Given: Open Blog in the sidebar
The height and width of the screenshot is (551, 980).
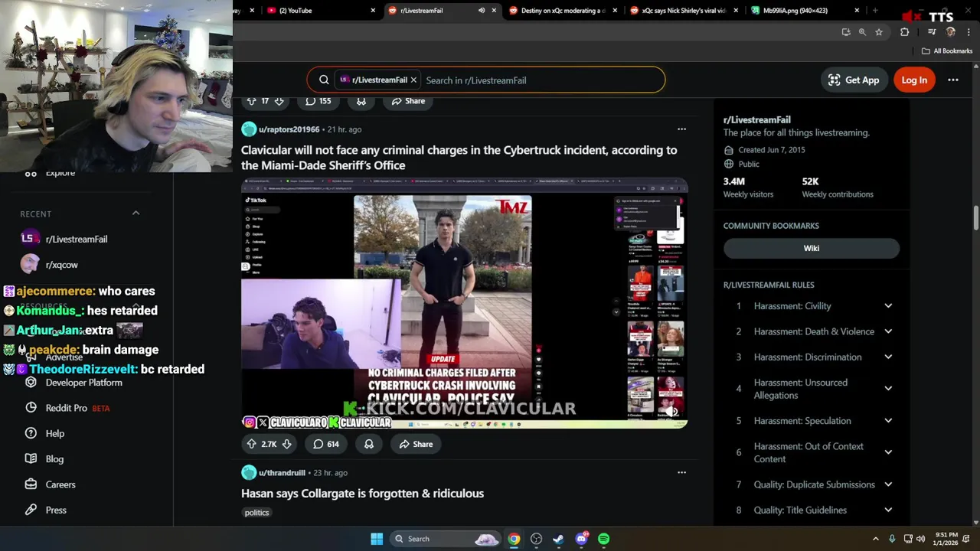Looking at the screenshot, I should click(54, 459).
